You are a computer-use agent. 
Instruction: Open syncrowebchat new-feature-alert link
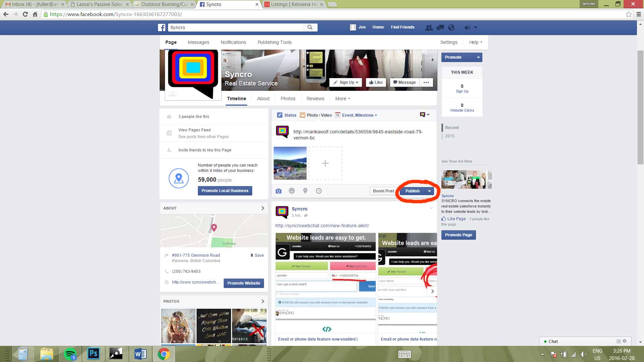[322, 226]
